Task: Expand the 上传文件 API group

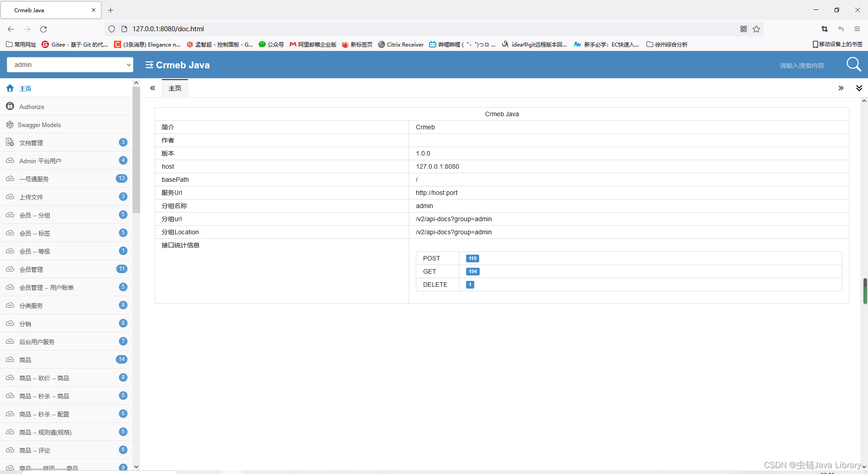Action: click(66, 197)
